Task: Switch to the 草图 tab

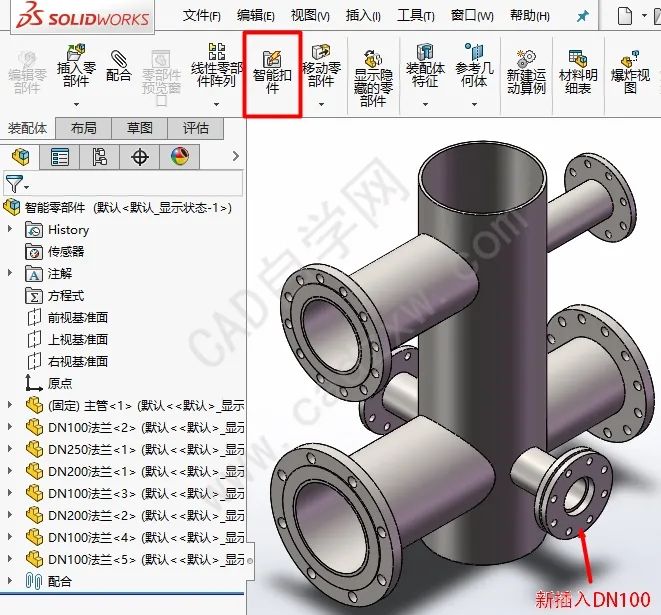Action: click(x=140, y=128)
